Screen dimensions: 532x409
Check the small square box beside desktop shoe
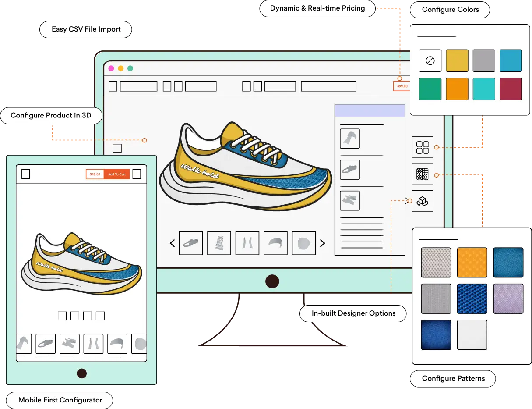[117, 148]
